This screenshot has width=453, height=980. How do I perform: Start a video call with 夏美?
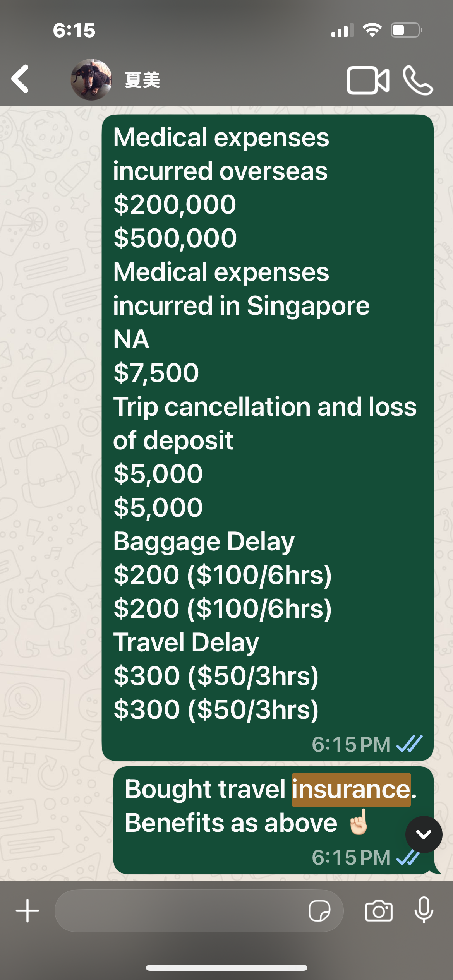(367, 80)
